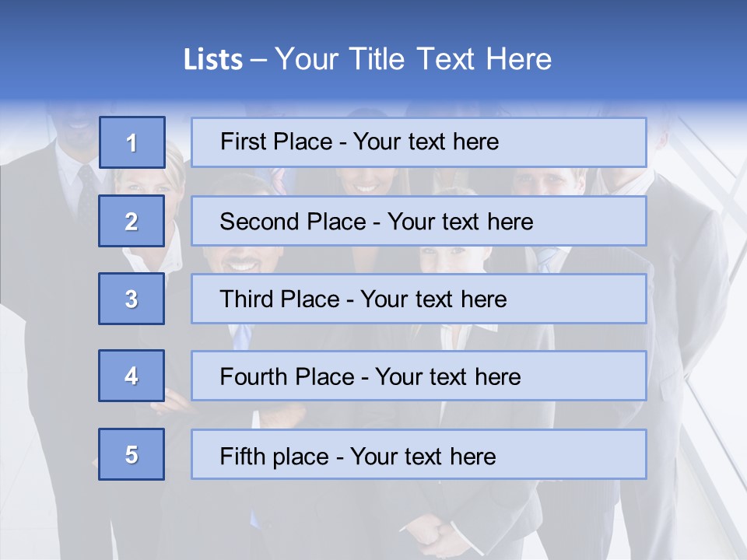Click the Third Place text box

point(419,299)
